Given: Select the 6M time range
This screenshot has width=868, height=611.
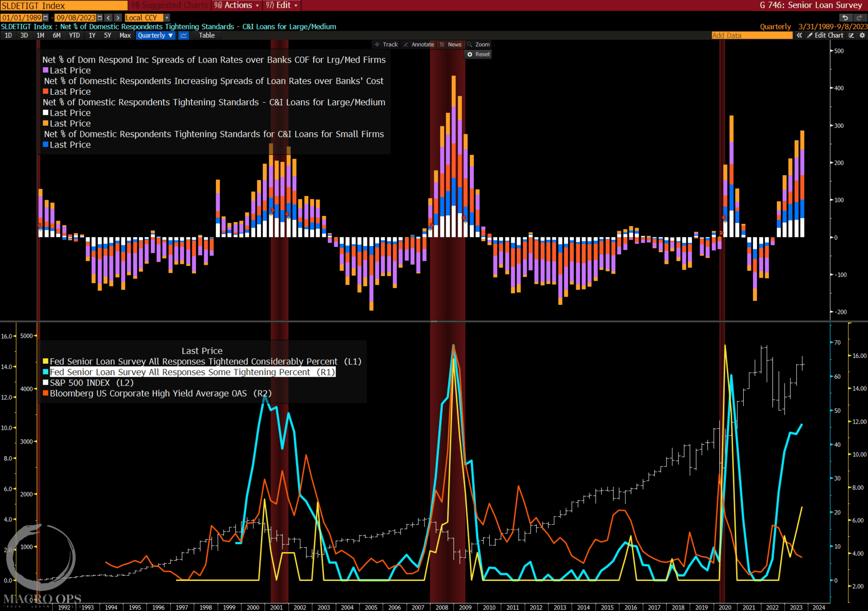Looking at the screenshot, I should (x=57, y=36).
